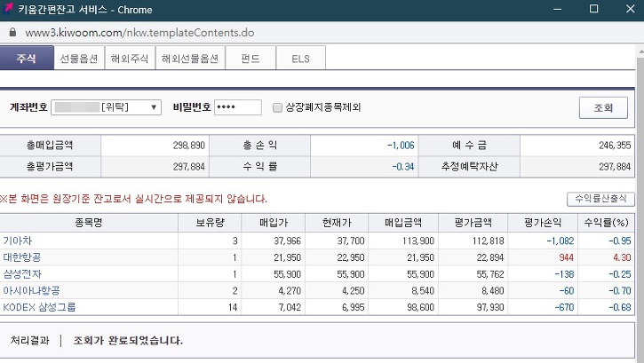Viewport: 644px width, 363px height.
Task: Click the Kiwoom app icon in title bar
Action: 7,9
